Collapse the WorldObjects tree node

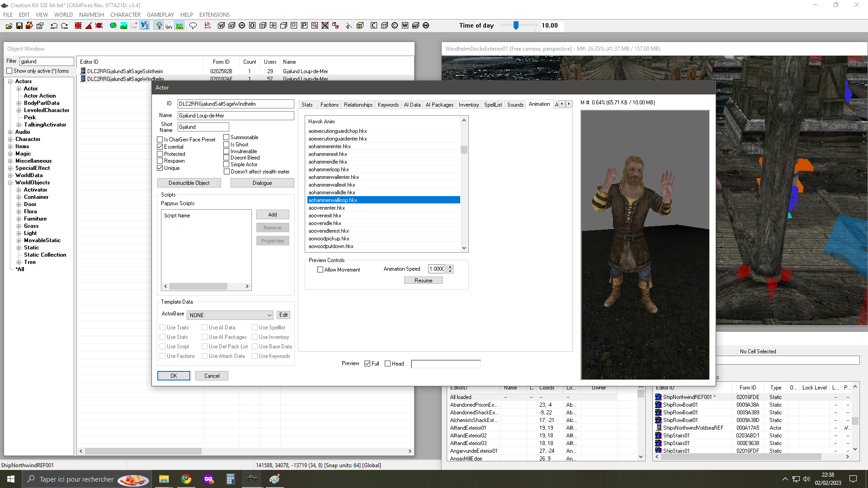coord(10,183)
